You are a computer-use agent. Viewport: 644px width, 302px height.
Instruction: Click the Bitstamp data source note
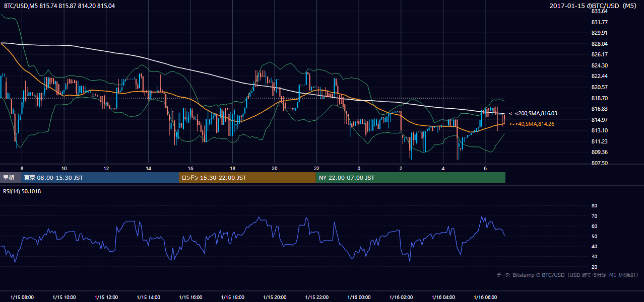coord(567,275)
